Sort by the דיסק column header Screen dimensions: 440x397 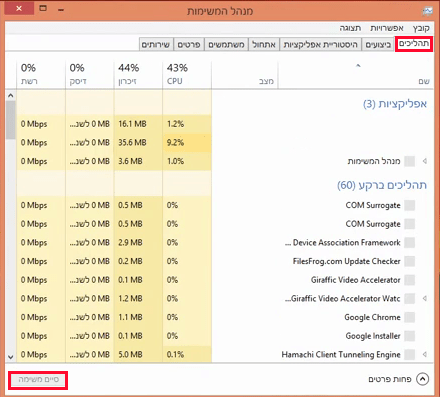tap(90, 74)
